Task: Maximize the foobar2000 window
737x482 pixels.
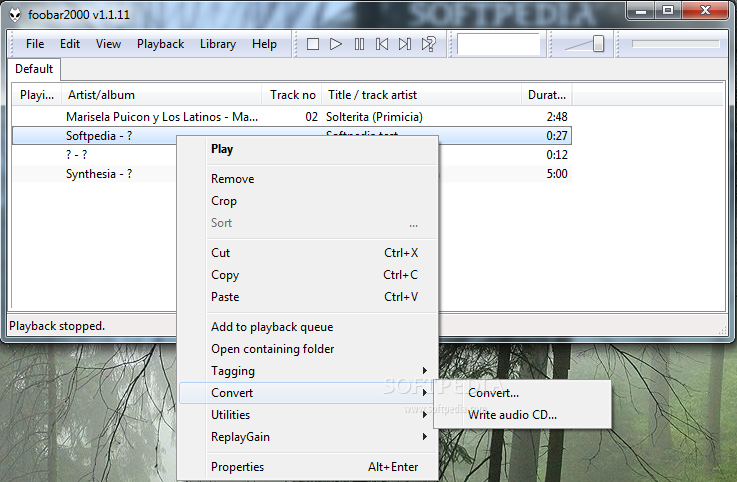Action: pyautogui.click(x=667, y=11)
